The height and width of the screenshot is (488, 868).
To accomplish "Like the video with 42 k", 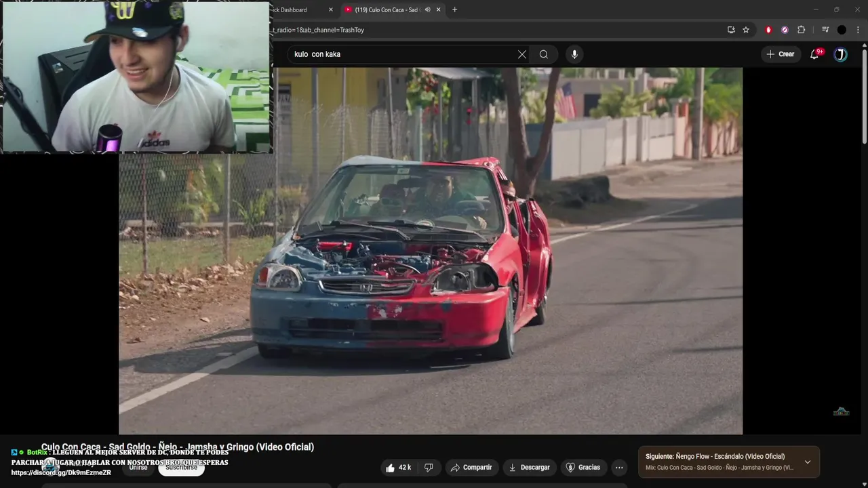I will tap(399, 468).
